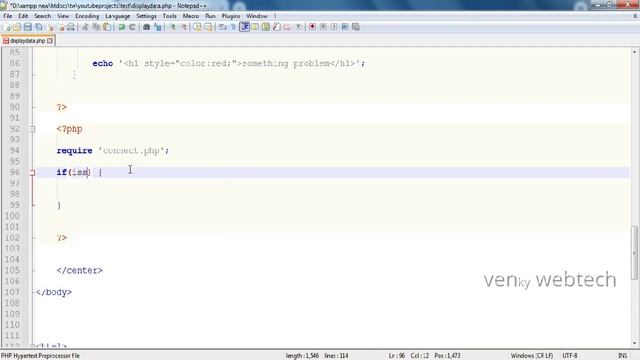The width and height of the screenshot is (640, 360).
Task: Click the UTF-8 encoding status field
Action: tap(570, 356)
